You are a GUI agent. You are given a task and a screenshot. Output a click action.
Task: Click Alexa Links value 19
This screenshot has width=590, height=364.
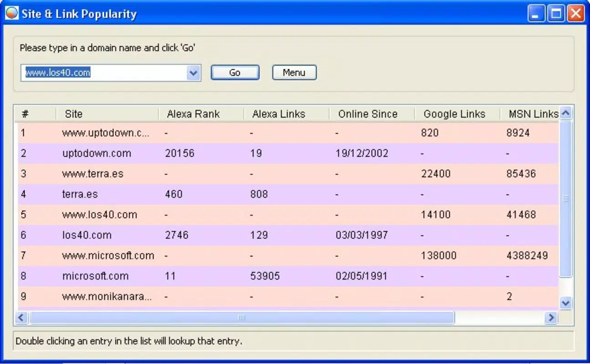(256, 153)
